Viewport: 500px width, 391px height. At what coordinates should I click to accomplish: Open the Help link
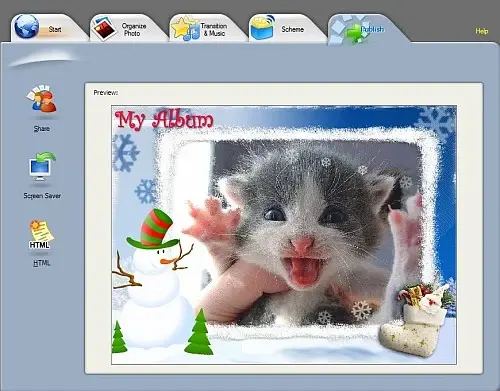(x=482, y=31)
